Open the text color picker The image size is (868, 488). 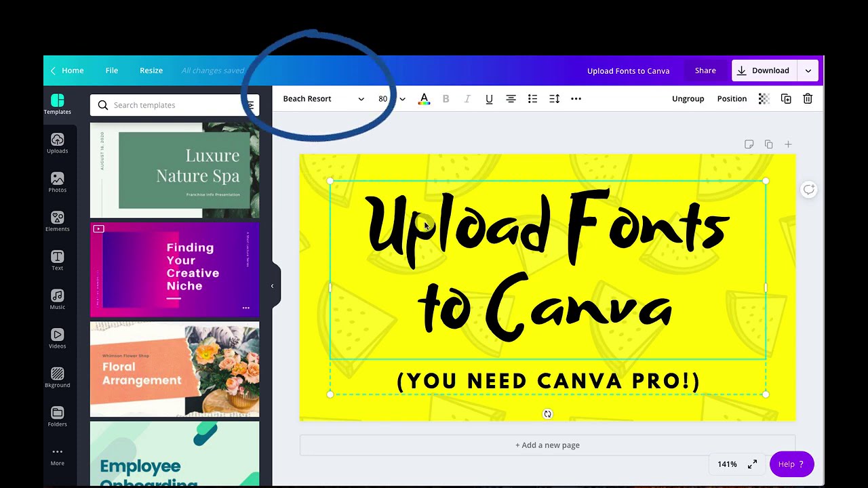tap(424, 99)
